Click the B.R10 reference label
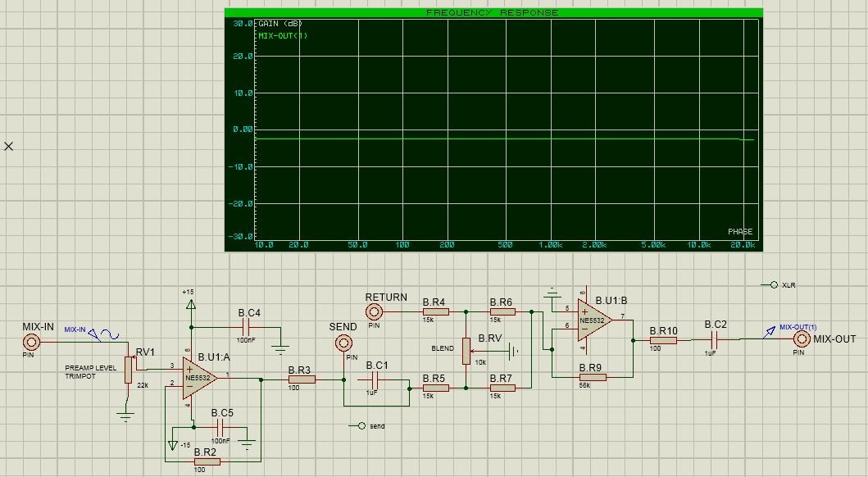Screen dimensions: 868x477 [x=663, y=331]
